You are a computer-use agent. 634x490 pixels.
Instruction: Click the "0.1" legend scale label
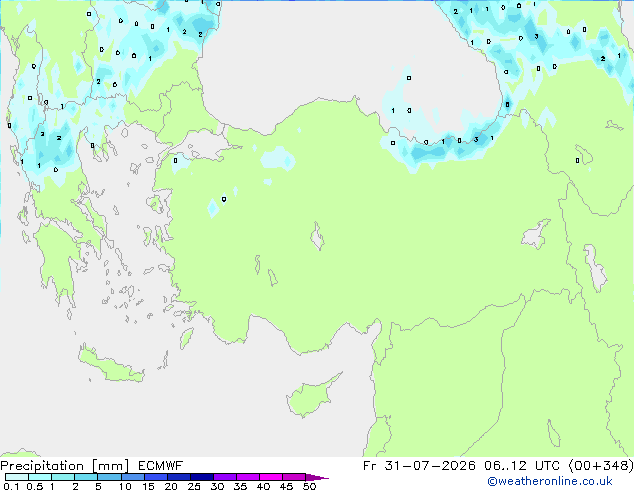(11, 486)
